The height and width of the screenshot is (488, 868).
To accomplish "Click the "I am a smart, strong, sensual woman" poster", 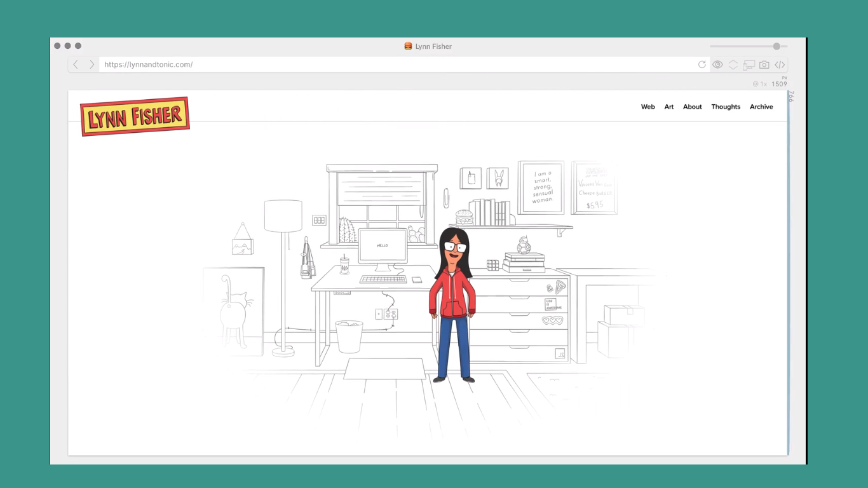I will (x=541, y=187).
